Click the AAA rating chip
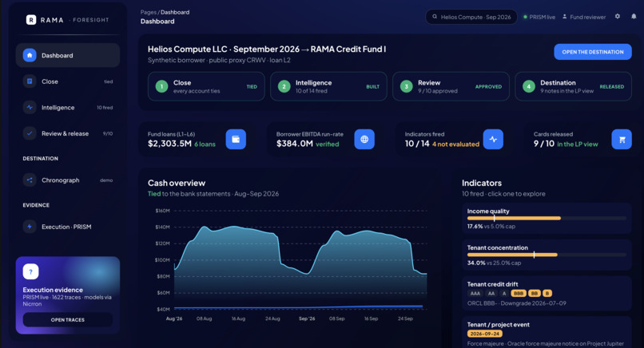The image size is (644, 348). pyautogui.click(x=475, y=294)
